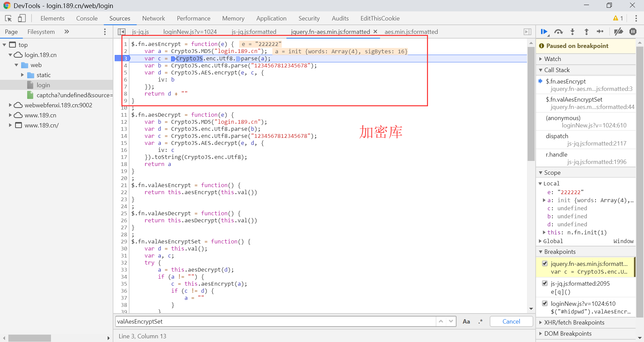Toggle device toolbar icon
The width and height of the screenshot is (644, 342).
tap(22, 18)
